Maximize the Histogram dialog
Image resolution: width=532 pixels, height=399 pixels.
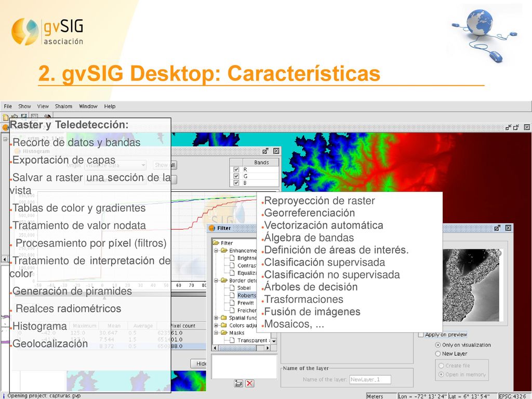click(265, 151)
